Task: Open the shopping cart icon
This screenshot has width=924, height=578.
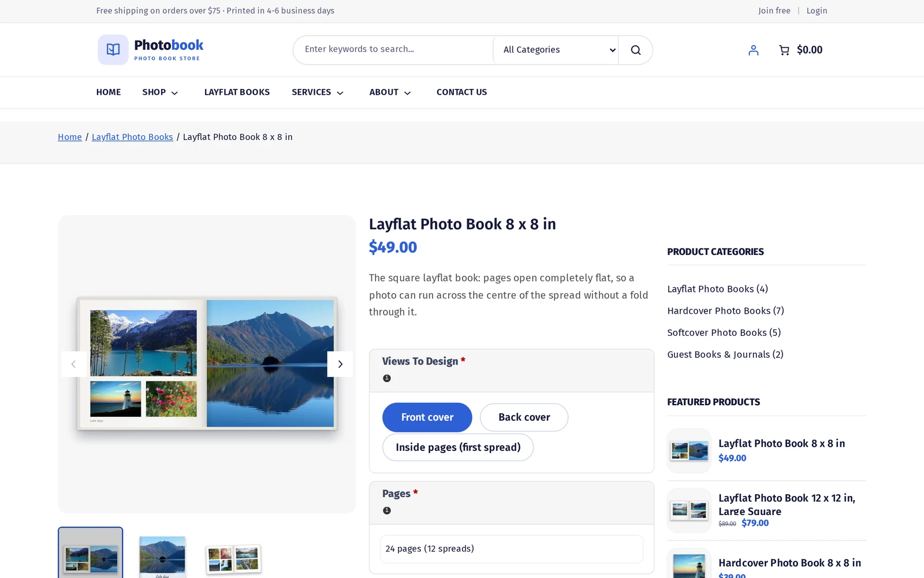Action: click(784, 50)
